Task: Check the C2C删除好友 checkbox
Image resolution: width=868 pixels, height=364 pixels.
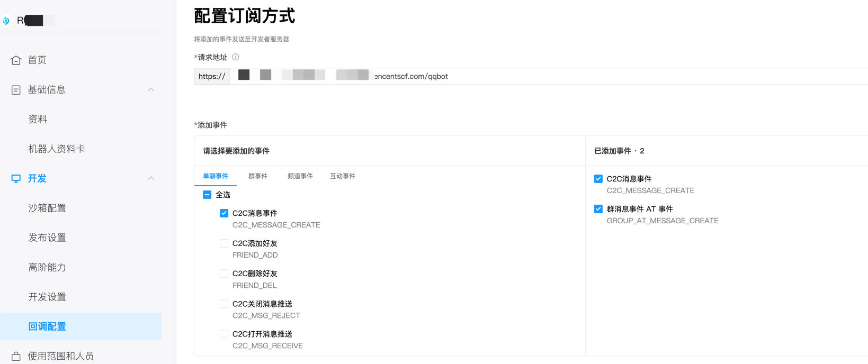Action: (224, 274)
